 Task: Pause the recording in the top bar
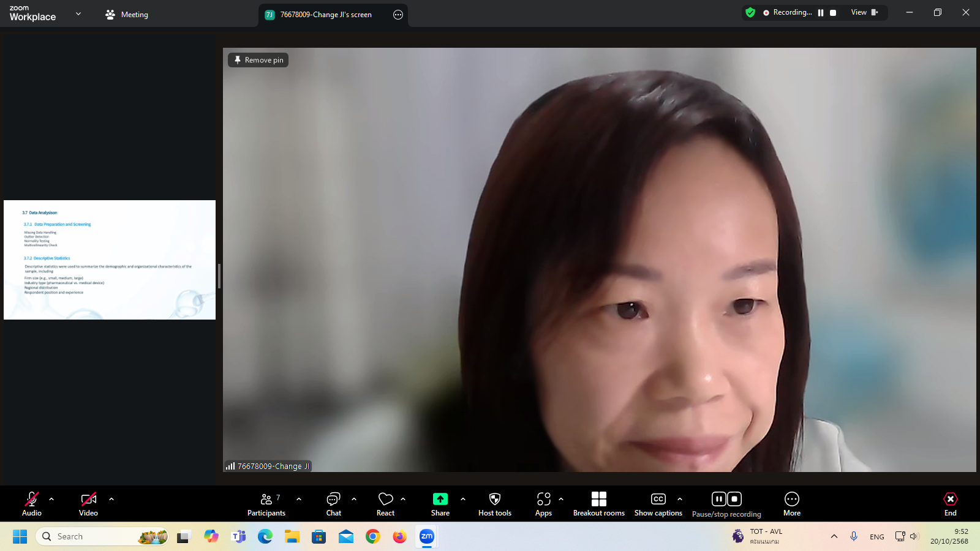point(821,13)
